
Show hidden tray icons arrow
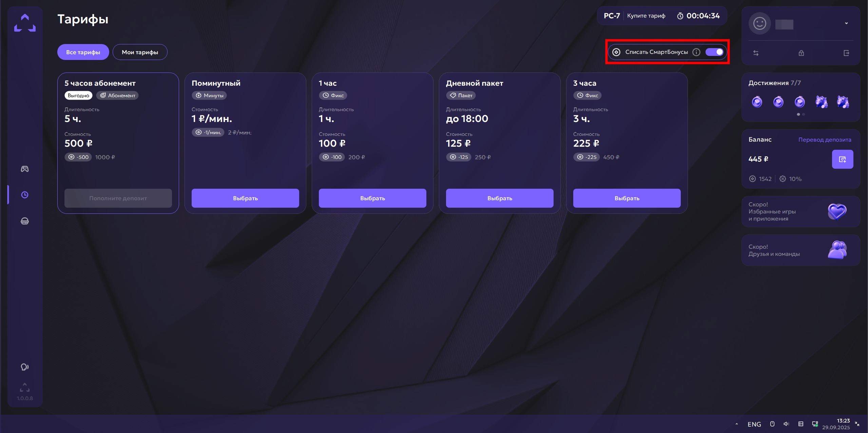coord(736,424)
